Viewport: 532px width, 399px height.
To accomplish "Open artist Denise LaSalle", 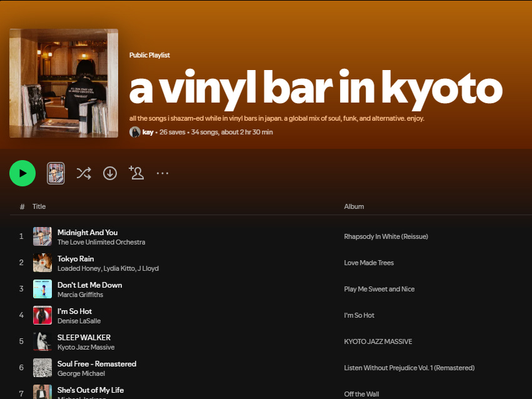I will 79,321.
